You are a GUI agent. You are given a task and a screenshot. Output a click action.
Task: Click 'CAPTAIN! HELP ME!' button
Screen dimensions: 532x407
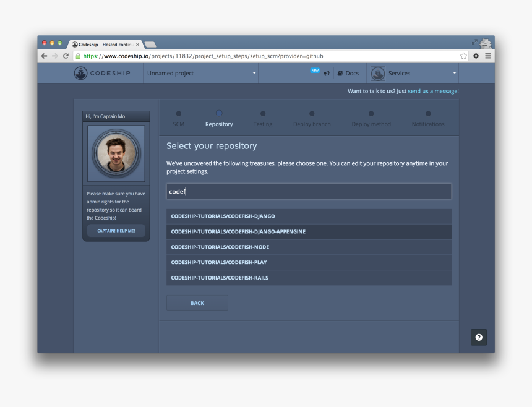(116, 231)
